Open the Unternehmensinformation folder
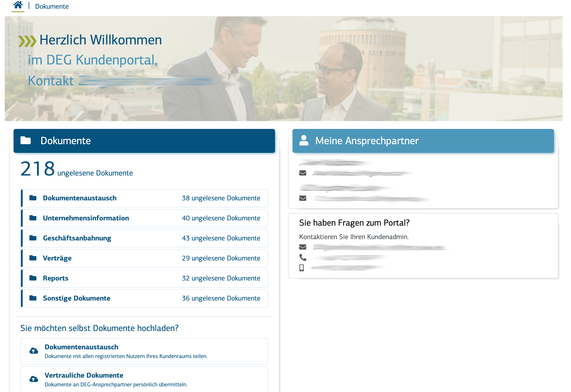The height and width of the screenshot is (392, 571). click(144, 218)
